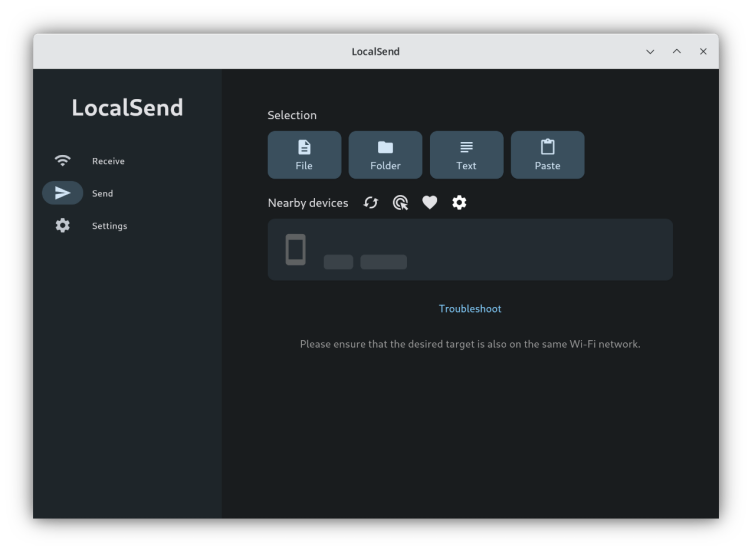
Task: Click the 'Settings' label in the sidebar
Action: tap(109, 226)
